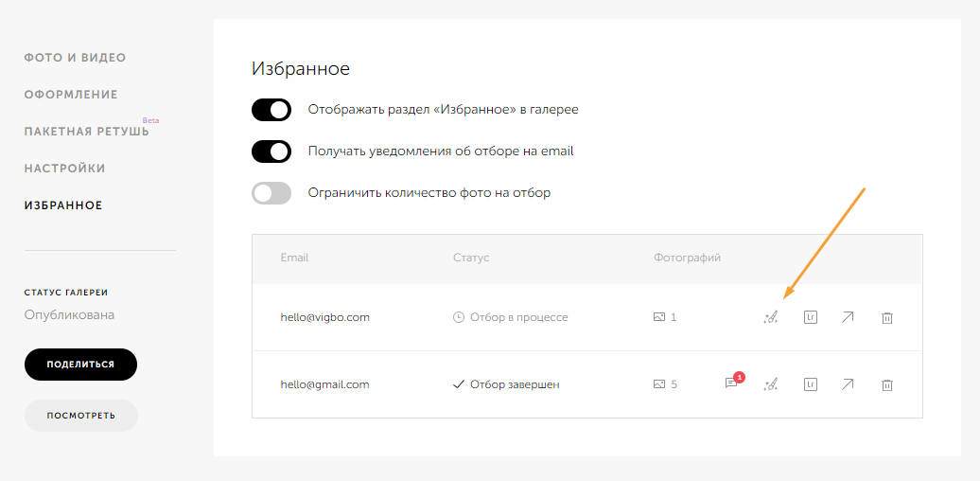Open the Фото и видео section
This screenshot has height=481, width=980.
[x=75, y=58]
